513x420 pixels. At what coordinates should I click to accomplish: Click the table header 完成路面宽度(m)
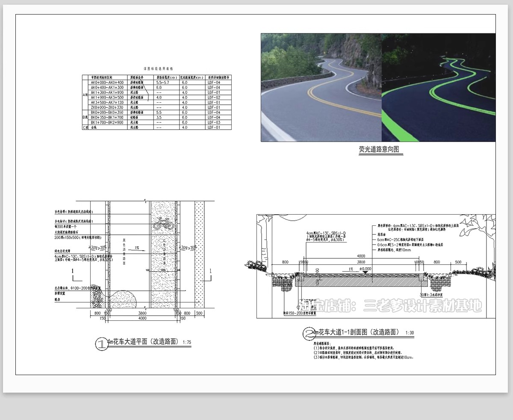pos(192,77)
